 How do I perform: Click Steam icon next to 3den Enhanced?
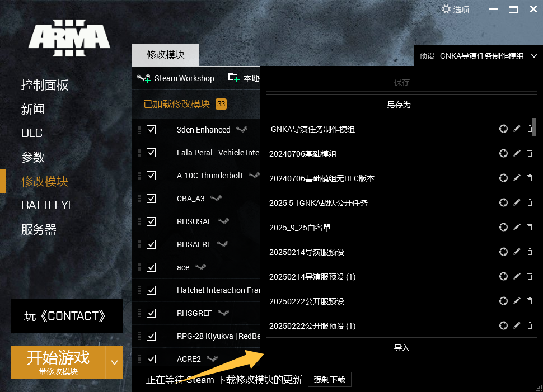[x=242, y=129]
